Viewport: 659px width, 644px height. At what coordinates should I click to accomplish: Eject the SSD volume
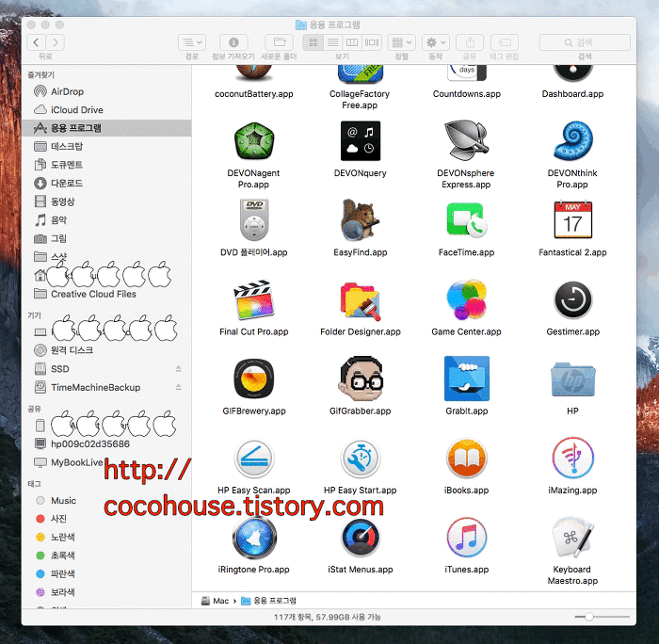[179, 369]
